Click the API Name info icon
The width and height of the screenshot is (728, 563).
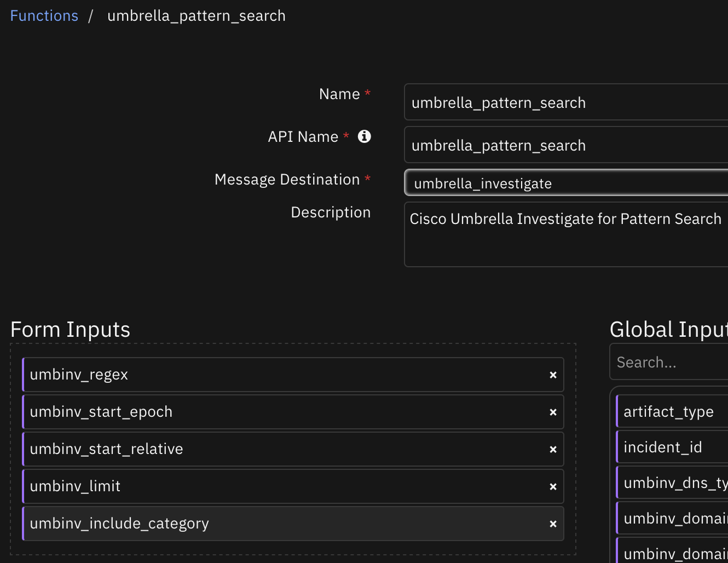click(x=365, y=136)
